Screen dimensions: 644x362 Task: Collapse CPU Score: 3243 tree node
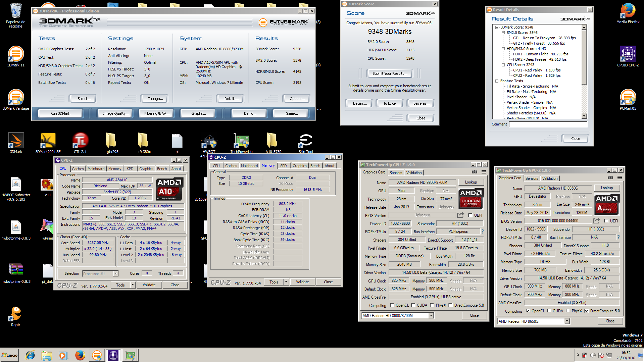503,65
